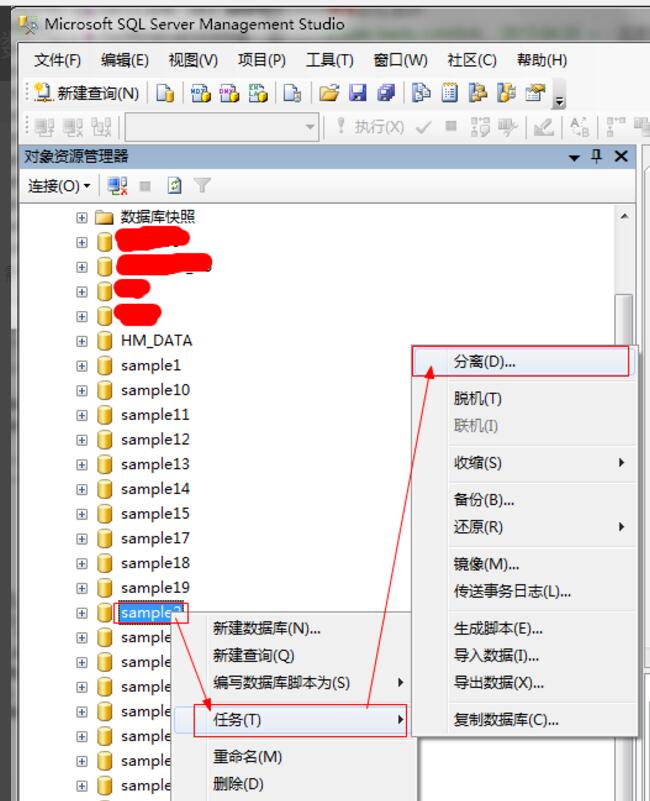Screen dimensions: 650x801
Task: Click the Template Explorer icon
Action: [x=506, y=93]
